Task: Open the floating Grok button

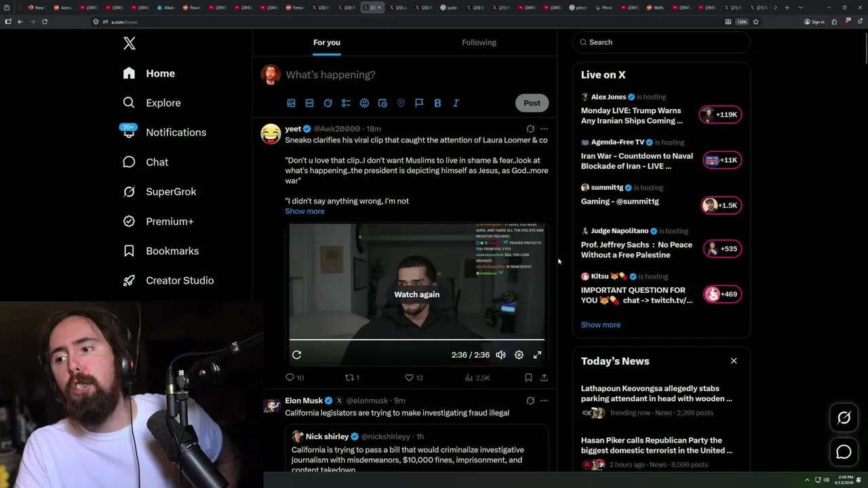Action: 844,418
